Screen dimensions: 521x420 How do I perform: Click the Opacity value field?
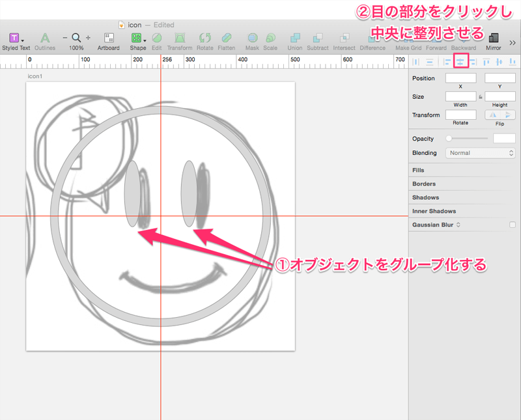(504, 138)
